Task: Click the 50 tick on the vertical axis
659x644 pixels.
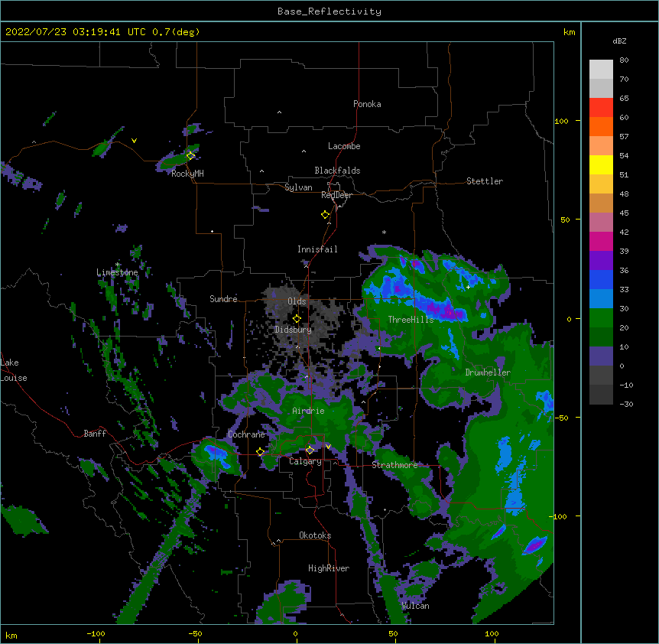Action: [565, 220]
